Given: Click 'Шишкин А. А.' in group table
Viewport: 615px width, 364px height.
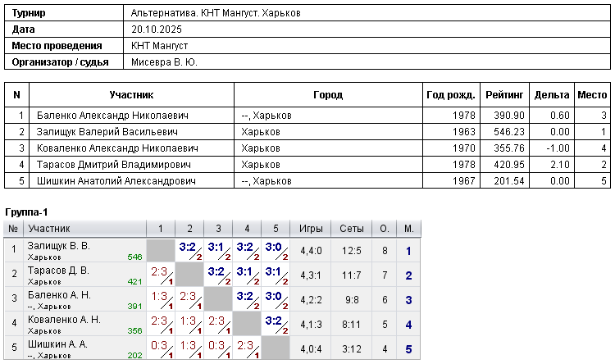Looking at the screenshot, I should (57, 344).
